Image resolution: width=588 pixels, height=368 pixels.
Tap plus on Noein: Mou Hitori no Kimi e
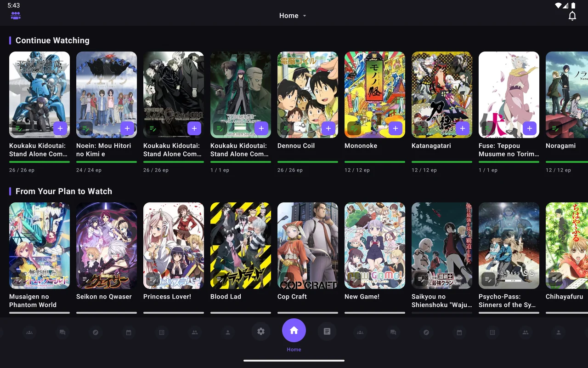[x=127, y=128]
